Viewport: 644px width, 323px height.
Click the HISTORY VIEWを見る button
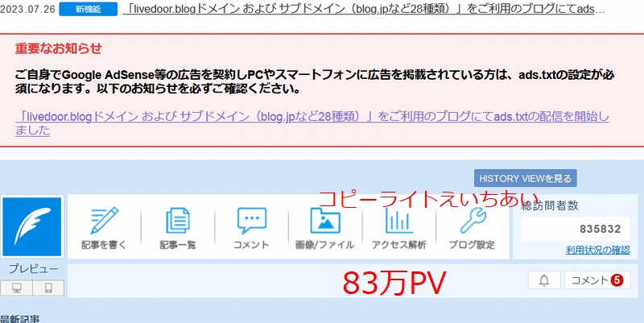coord(526,178)
